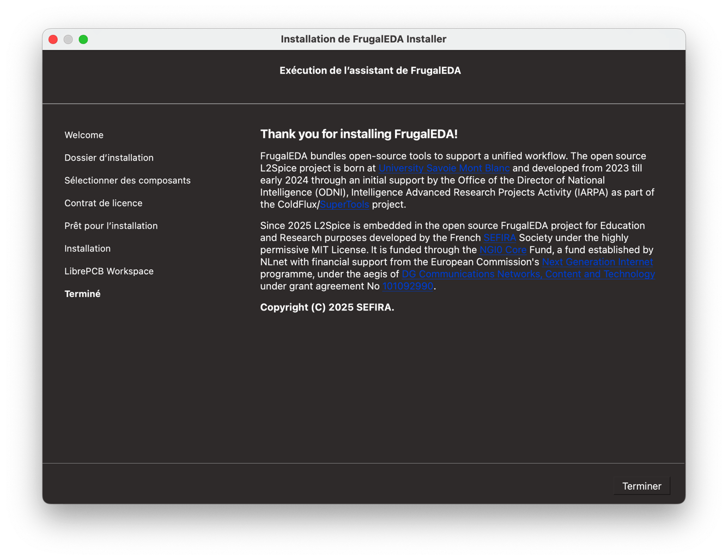The image size is (728, 560).
Task: Follow the SuperTools hyperlink
Action: click(344, 205)
